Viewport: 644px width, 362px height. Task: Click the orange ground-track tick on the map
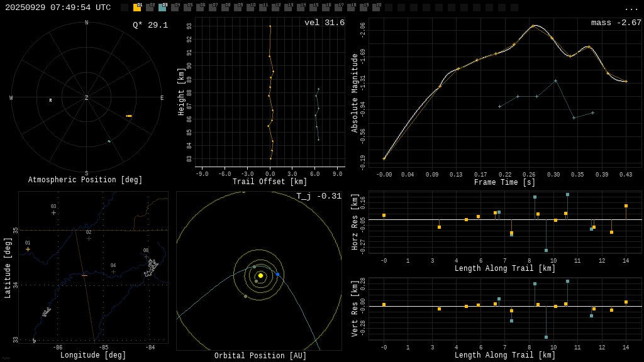point(84,275)
